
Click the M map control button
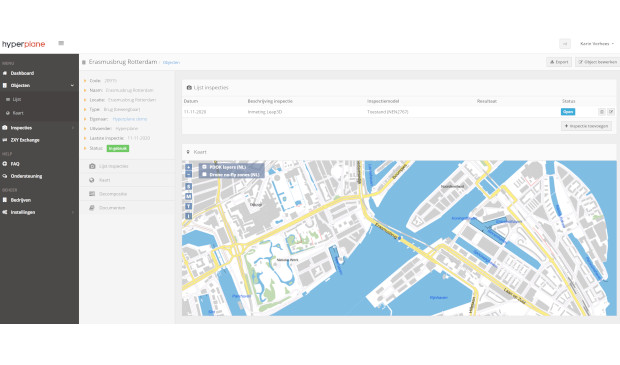pos(189,196)
